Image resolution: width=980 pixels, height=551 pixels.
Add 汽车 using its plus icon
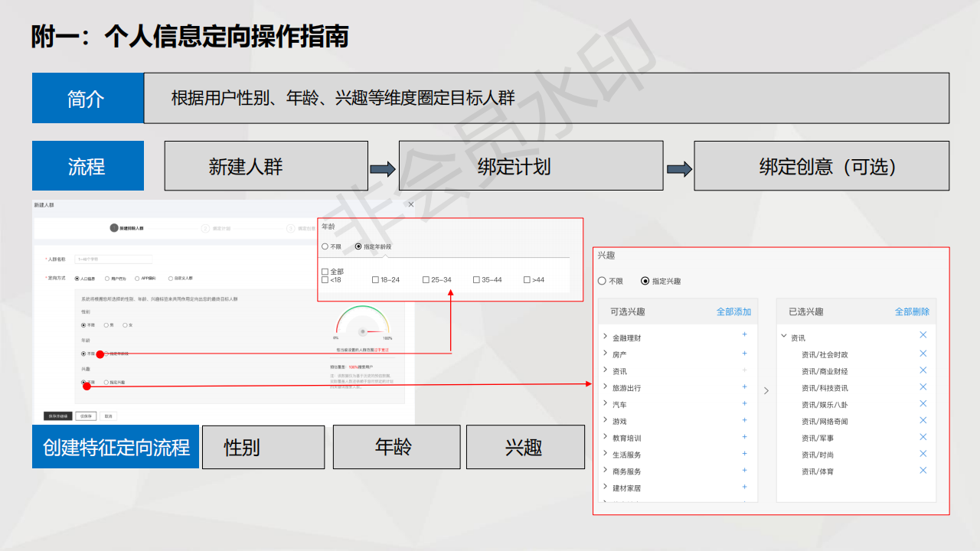[744, 403]
